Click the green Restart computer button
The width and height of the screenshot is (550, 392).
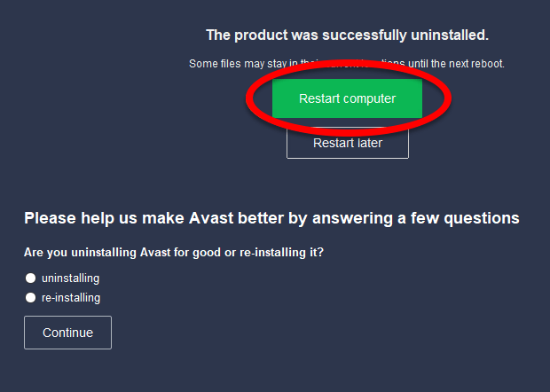347,98
